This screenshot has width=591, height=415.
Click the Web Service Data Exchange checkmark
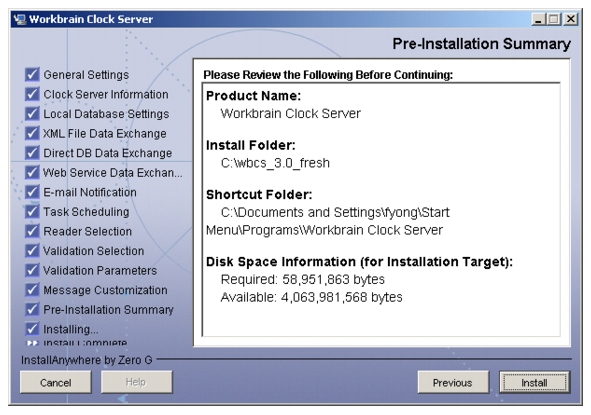[32, 172]
